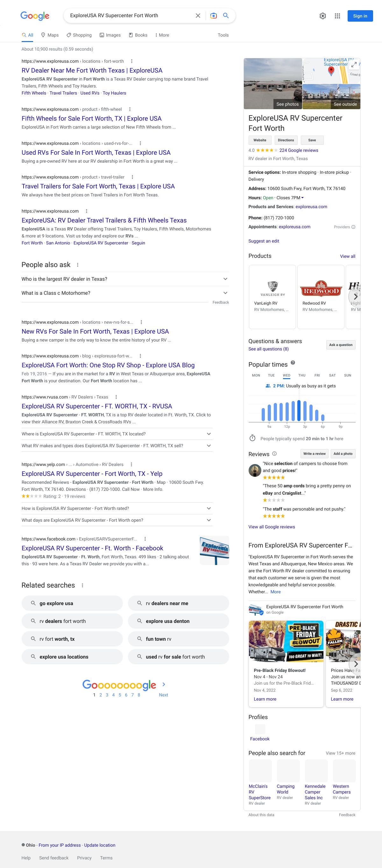Open the Google apps grid

click(337, 16)
